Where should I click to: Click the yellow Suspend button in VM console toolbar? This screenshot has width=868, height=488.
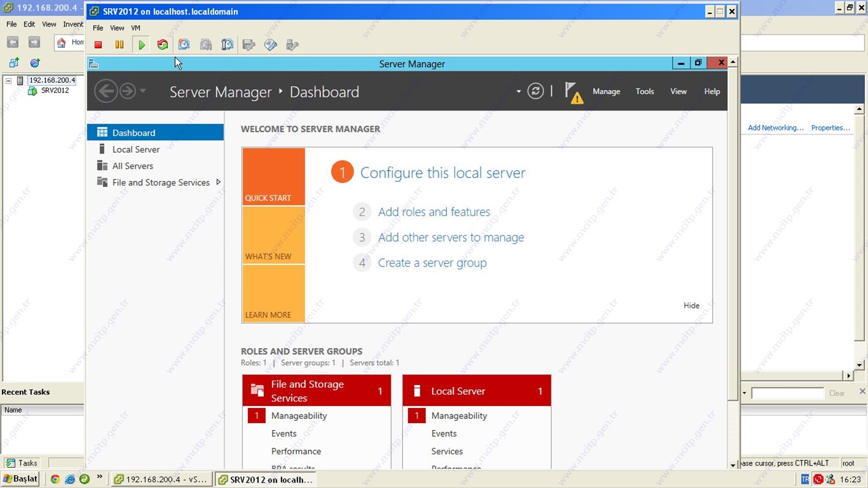[119, 45]
